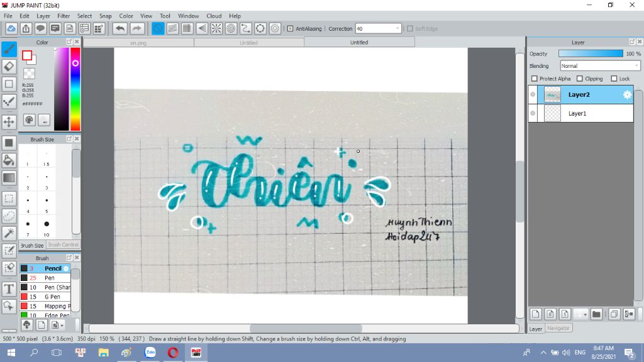The width and height of the screenshot is (644, 362).
Task: Switch to the Brush Control tab
Action: [63, 244]
